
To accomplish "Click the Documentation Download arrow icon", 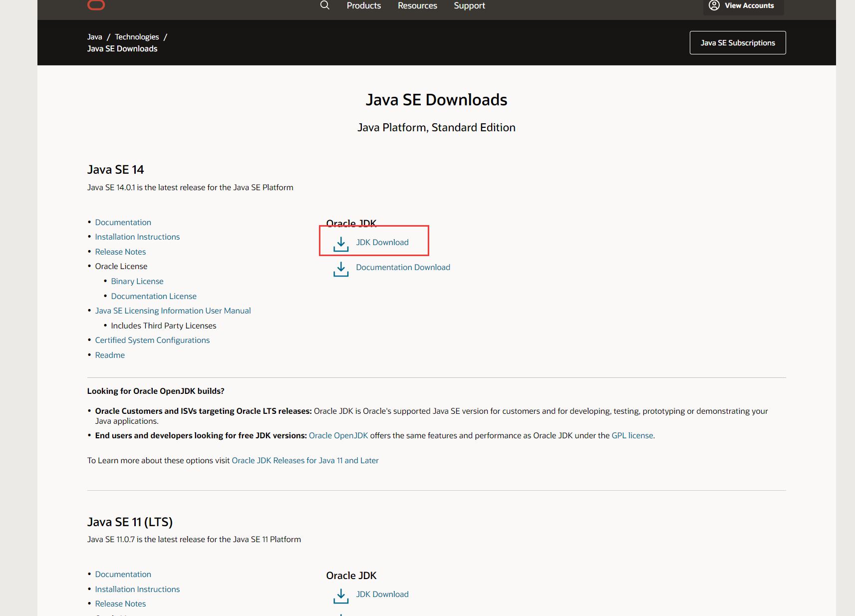I will pyautogui.click(x=341, y=269).
